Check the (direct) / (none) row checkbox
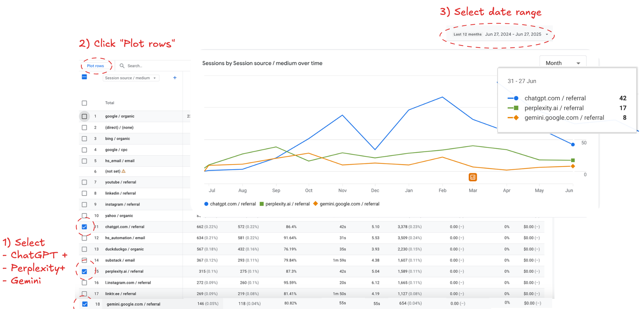This screenshot has height=309, width=644. 84,127
